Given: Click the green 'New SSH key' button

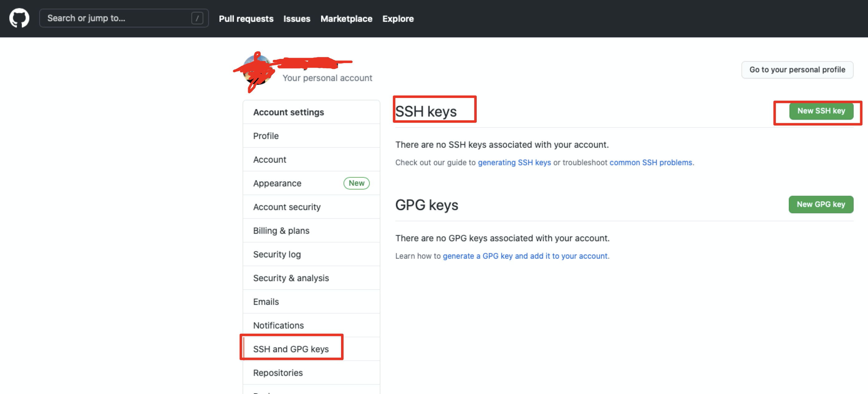Looking at the screenshot, I should [x=821, y=111].
